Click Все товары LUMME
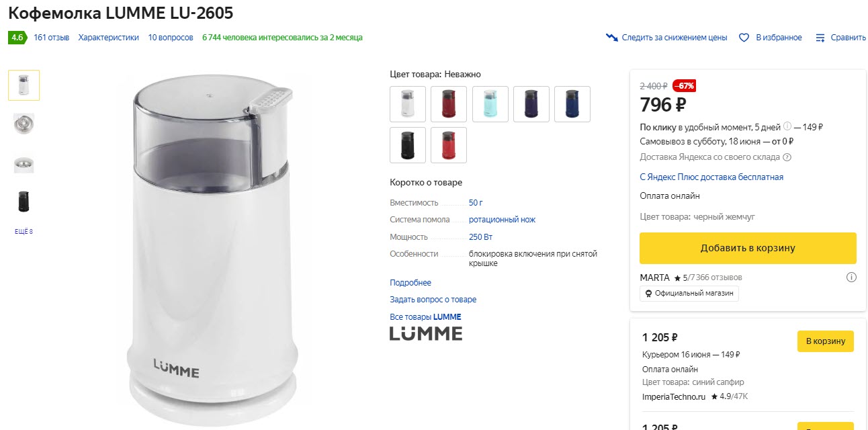 point(426,316)
